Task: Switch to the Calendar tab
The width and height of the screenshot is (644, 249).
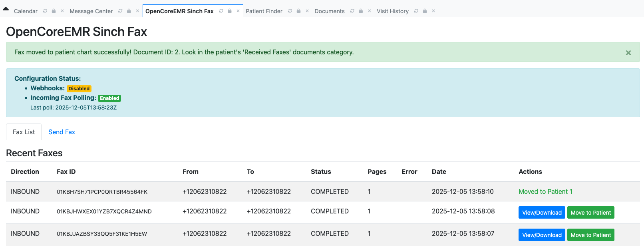Action: point(26,11)
